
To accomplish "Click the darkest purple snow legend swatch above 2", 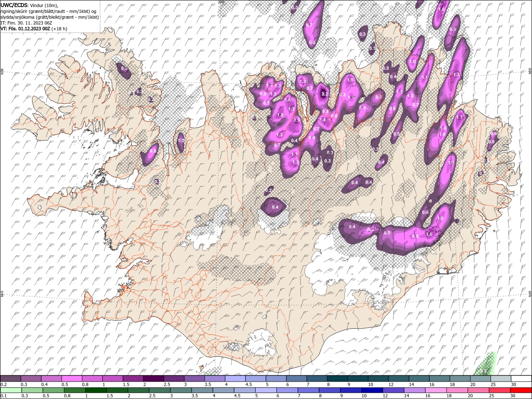I will point(153,379).
